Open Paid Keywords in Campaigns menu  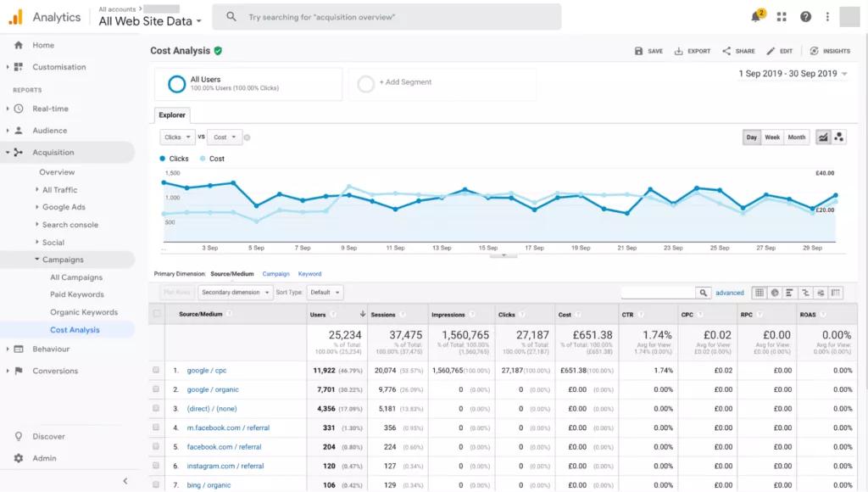coord(77,294)
